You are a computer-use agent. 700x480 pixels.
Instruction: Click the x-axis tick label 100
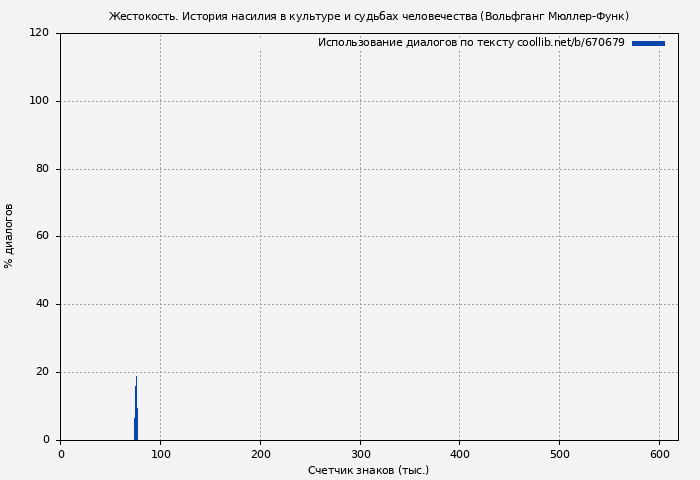point(160,454)
